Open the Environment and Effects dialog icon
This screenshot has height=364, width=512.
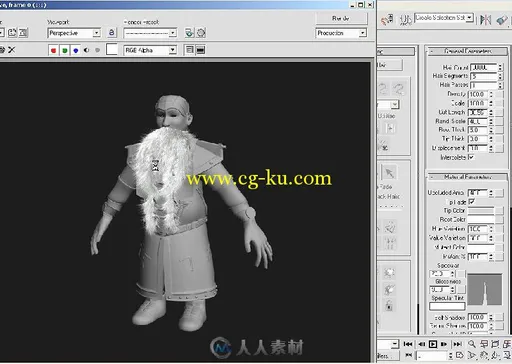pyautogui.click(x=201, y=33)
